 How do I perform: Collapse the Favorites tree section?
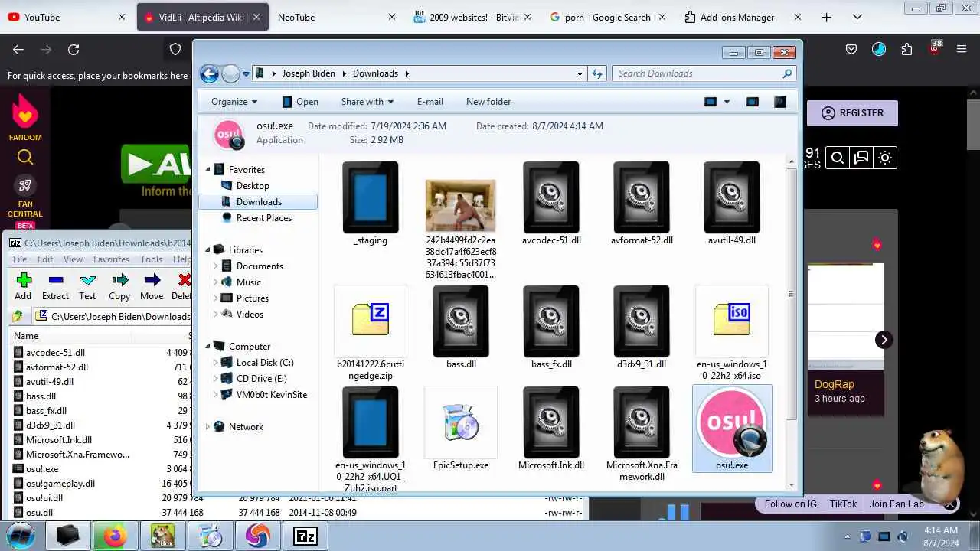tap(207, 170)
